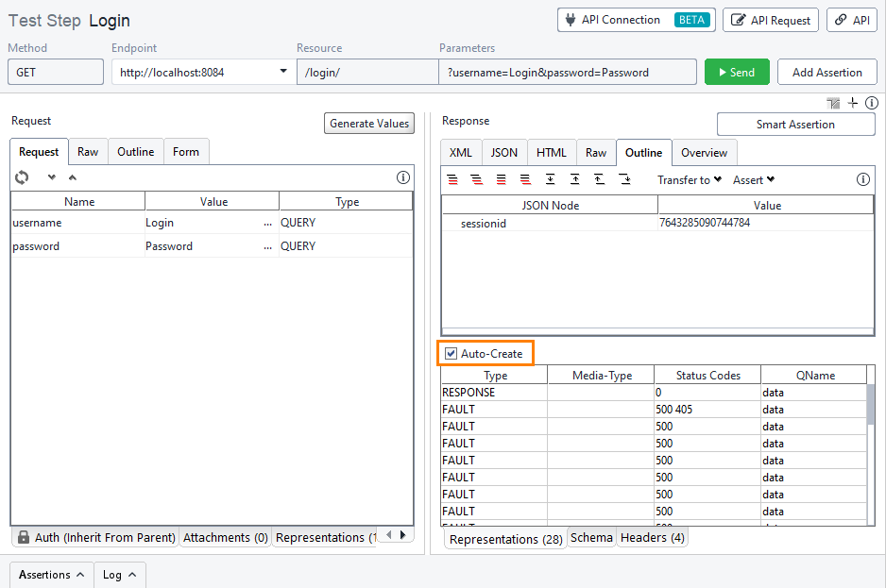Viewport: 886px width, 588px height.
Task: Click the plus icon above Smart Assertion
Action: tap(853, 103)
